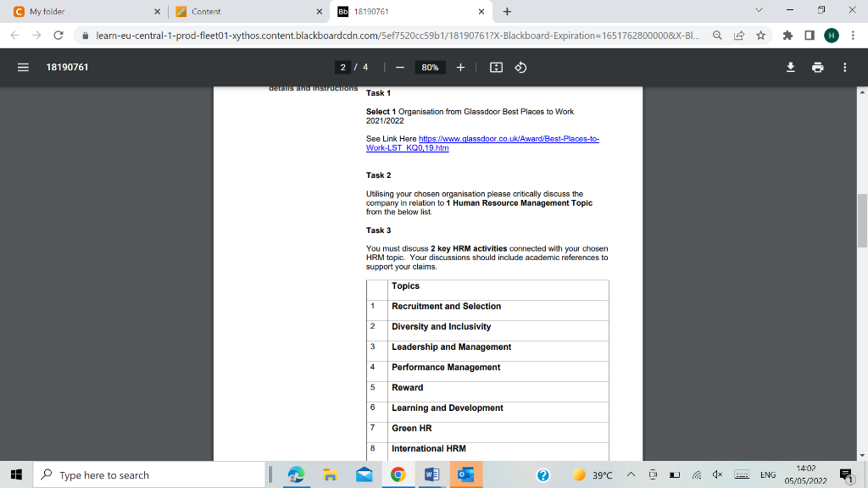Reload the current page

[x=58, y=36]
